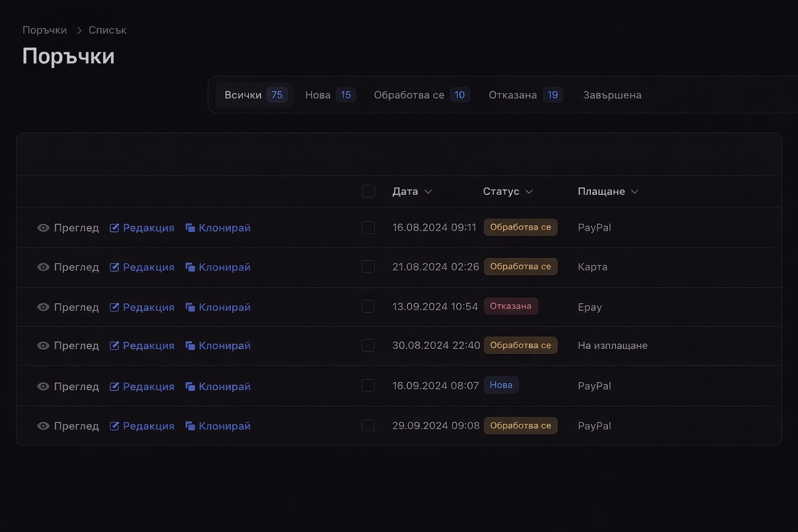Click the Epay payment cell
Image resolution: width=798 pixels, height=532 pixels.
590,307
